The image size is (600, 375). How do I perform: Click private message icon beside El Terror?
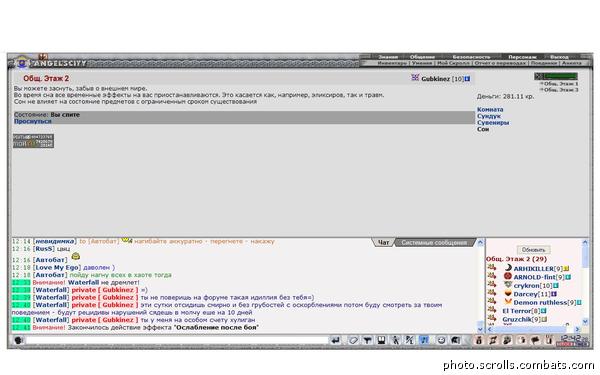(x=492, y=310)
